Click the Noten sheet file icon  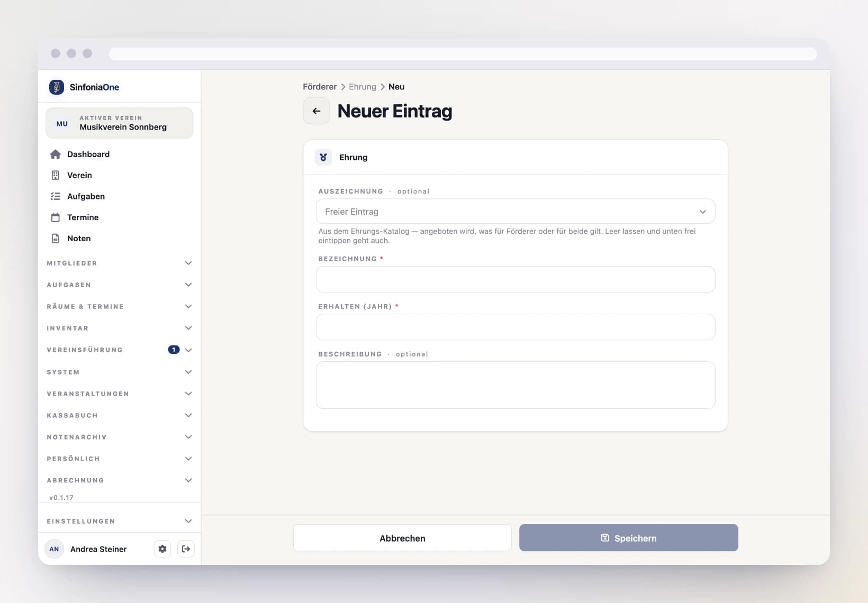pos(55,239)
